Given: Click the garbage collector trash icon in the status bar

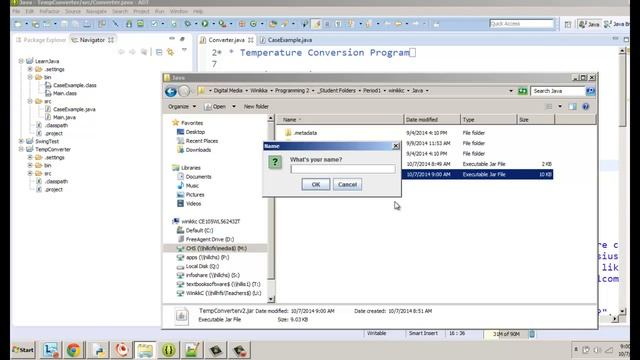Looking at the screenshot, I should coord(532,334).
